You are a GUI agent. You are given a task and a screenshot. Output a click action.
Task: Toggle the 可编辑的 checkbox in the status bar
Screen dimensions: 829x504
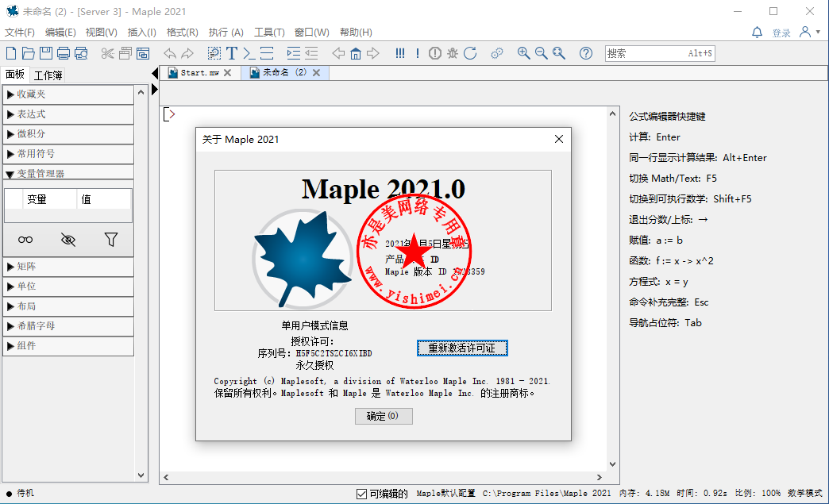[x=361, y=494]
